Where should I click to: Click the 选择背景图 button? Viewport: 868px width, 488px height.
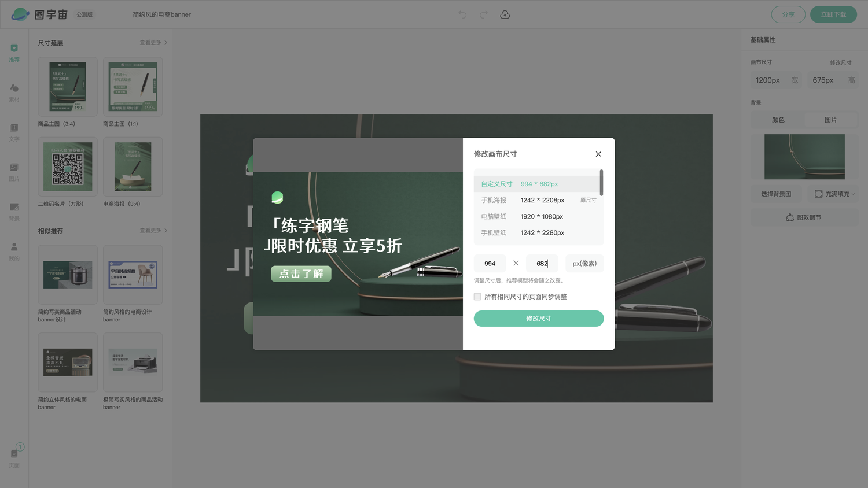[x=776, y=194]
